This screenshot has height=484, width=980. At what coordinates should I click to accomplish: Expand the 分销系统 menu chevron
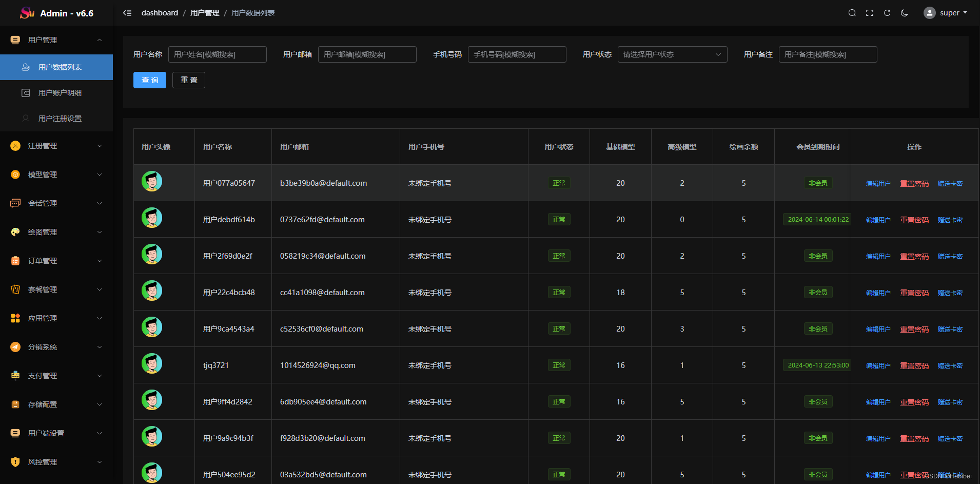click(100, 347)
